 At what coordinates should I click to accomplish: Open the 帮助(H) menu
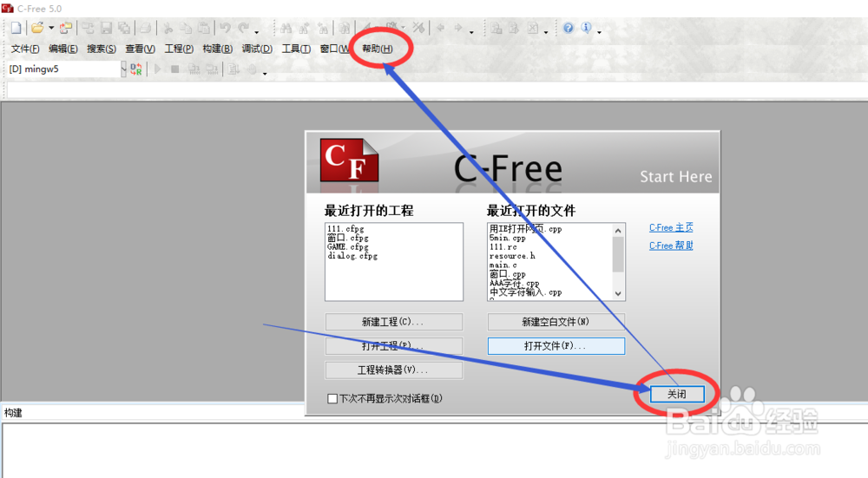[378, 49]
